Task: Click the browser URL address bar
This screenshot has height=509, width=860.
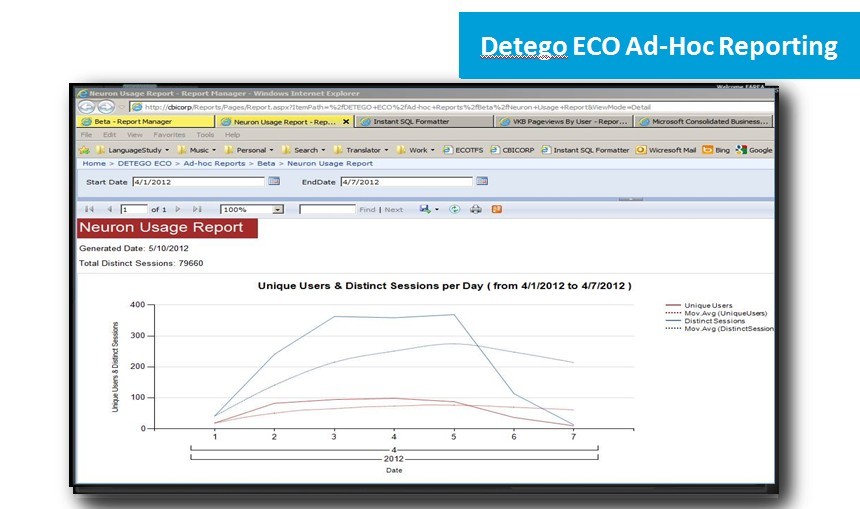Action: 451,107
